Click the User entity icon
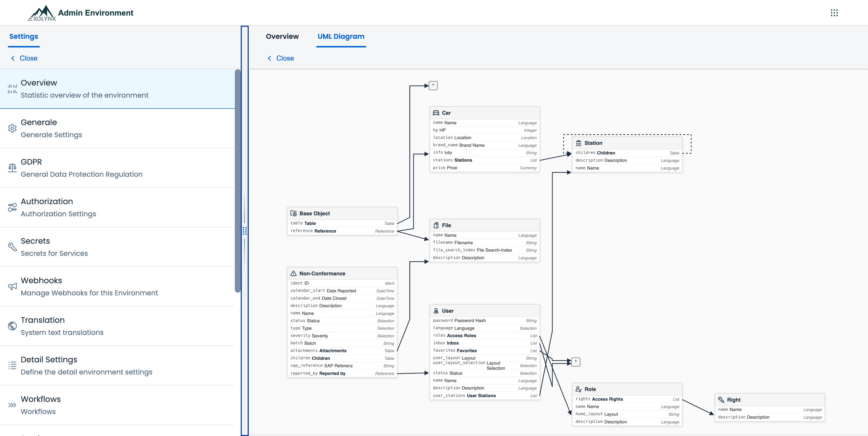Image resolution: width=868 pixels, height=436 pixels. (x=436, y=311)
